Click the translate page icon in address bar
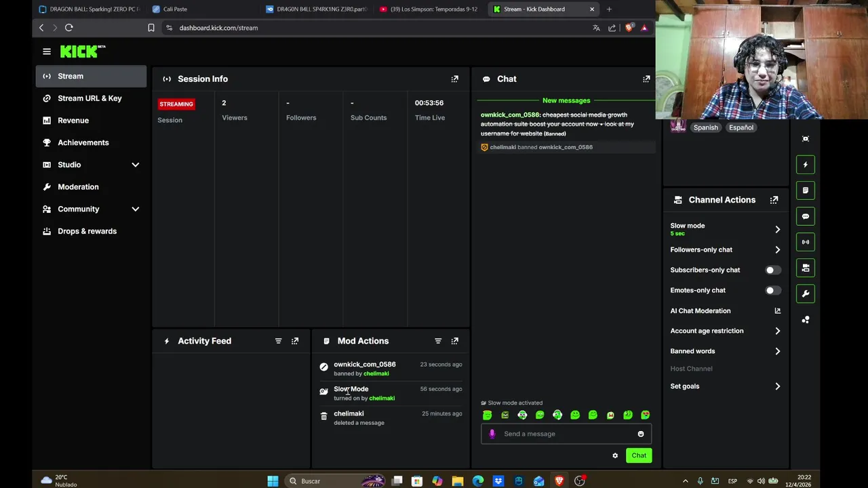This screenshot has width=868, height=488. [x=596, y=28]
